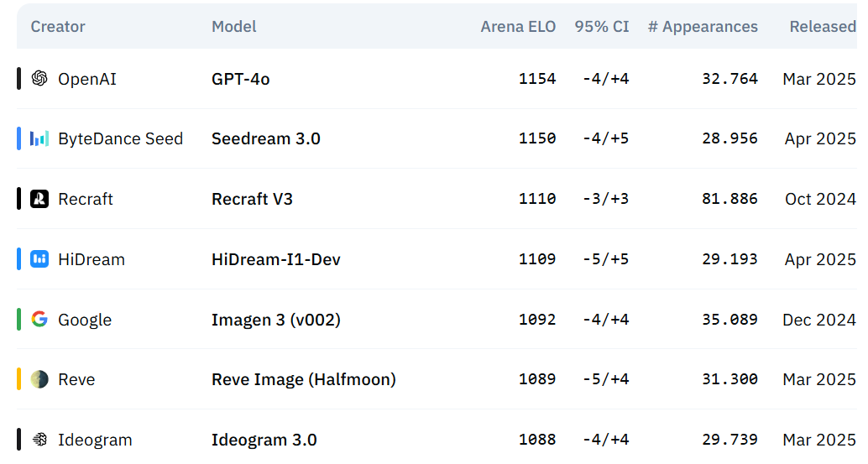Click the green color bar beside Google
Image resolution: width=868 pixels, height=464 pixels.
(x=18, y=320)
